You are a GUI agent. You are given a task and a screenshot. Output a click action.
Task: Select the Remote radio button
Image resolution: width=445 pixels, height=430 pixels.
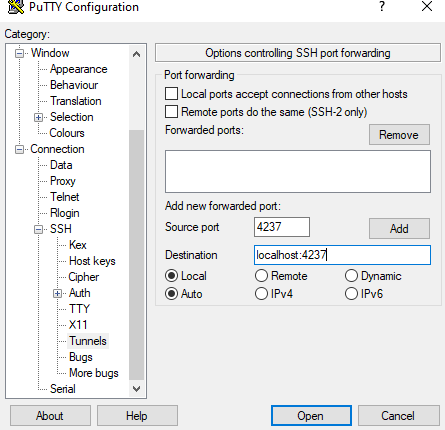pos(261,276)
